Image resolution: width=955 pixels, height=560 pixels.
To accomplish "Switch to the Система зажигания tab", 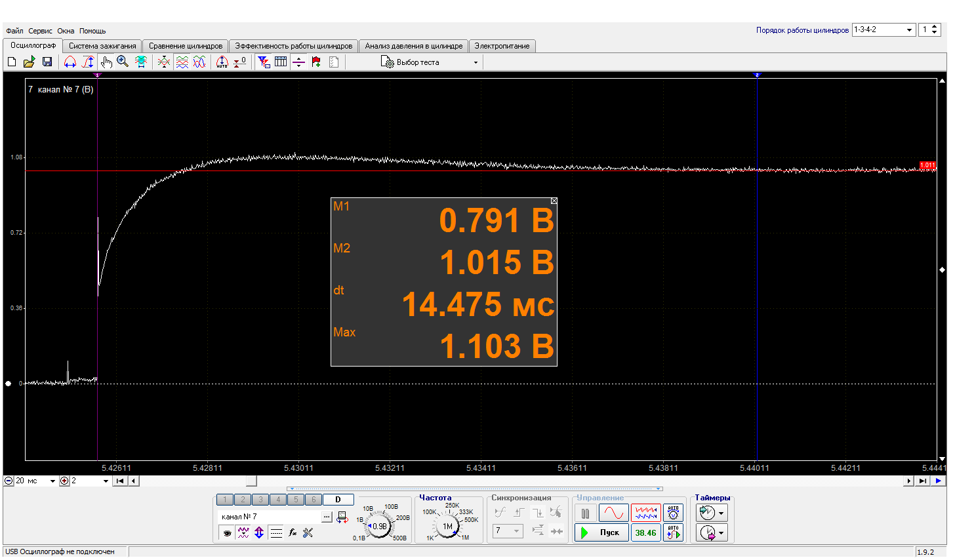I will (102, 46).
